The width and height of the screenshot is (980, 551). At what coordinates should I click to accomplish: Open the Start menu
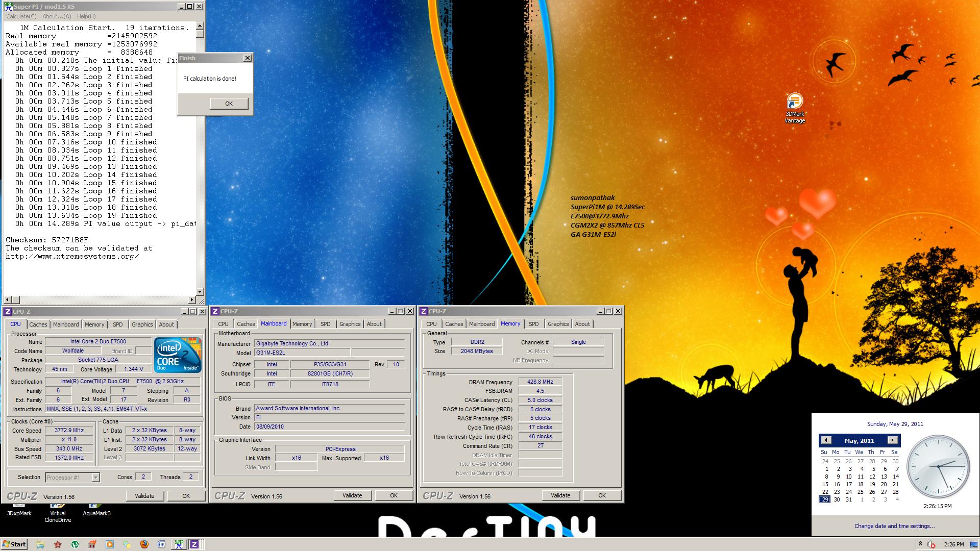(x=14, y=544)
